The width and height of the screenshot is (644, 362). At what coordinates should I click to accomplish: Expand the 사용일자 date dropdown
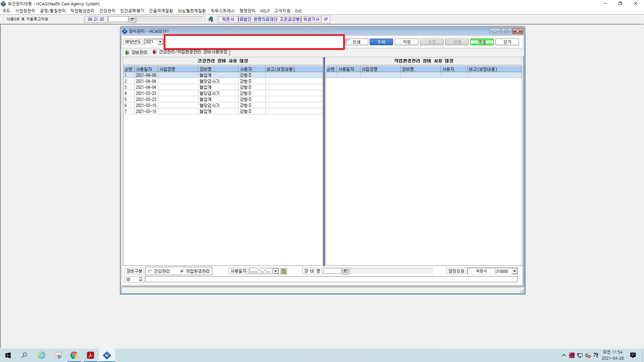276,271
